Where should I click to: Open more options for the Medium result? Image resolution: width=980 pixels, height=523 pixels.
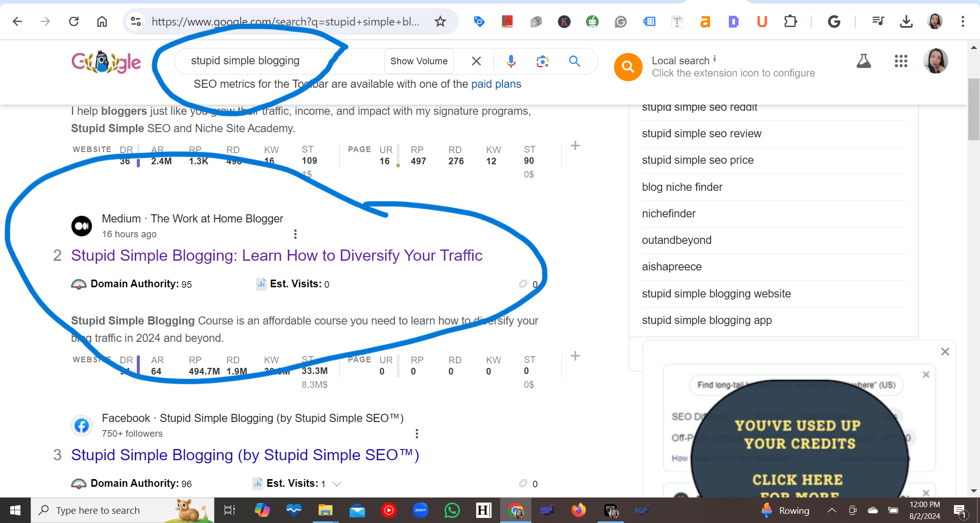click(295, 234)
